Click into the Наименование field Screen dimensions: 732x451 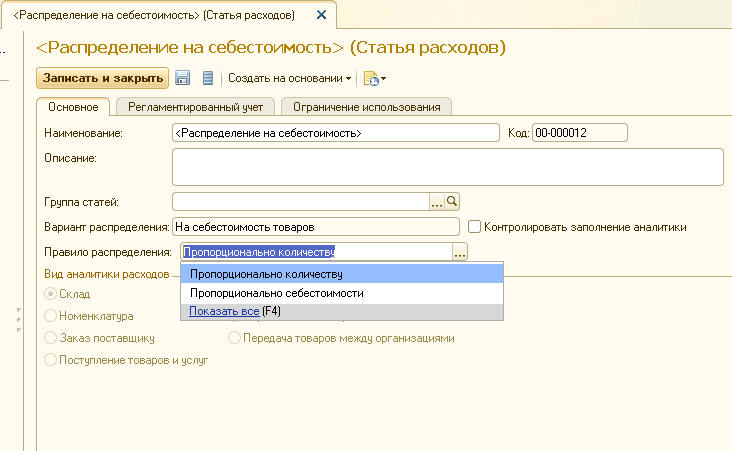tap(336, 133)
